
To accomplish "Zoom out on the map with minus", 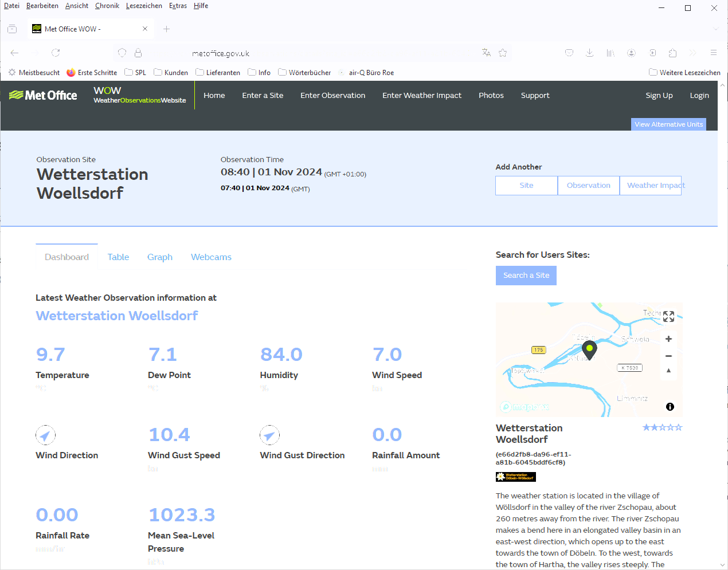I will click(668, 356).
